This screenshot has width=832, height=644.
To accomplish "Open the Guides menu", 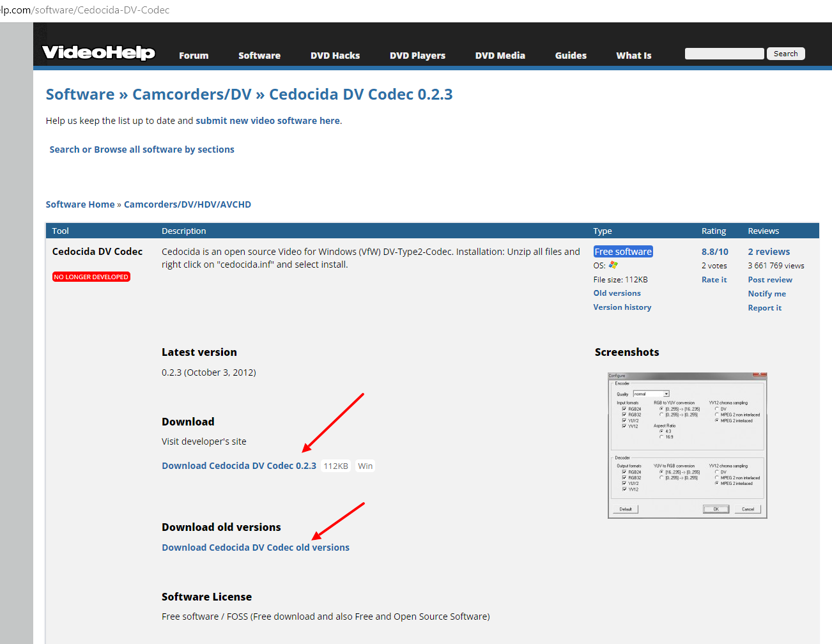I will (x=571, y=56).
